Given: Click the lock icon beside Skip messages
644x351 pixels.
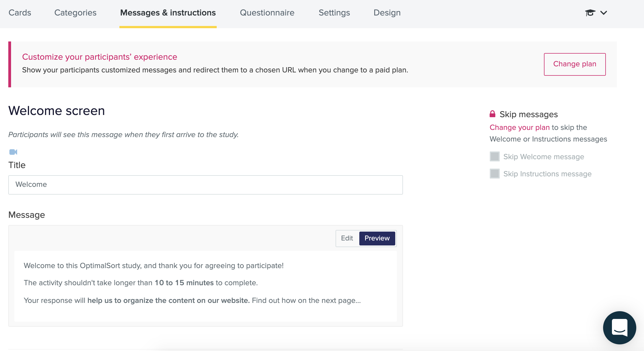Looking at the screenshot, I should point(493,114).
